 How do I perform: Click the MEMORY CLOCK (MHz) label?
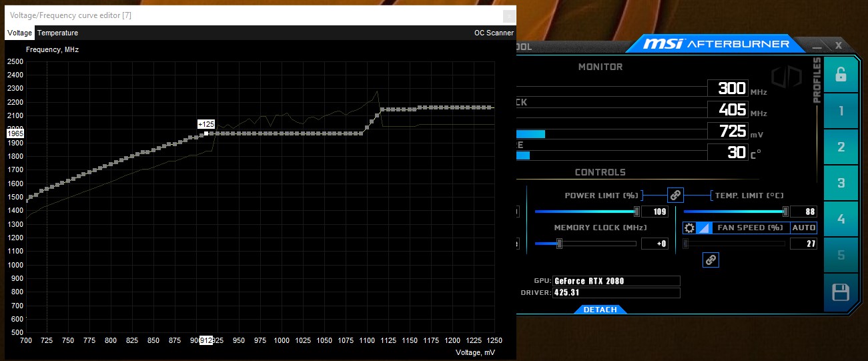pos(600,228)
